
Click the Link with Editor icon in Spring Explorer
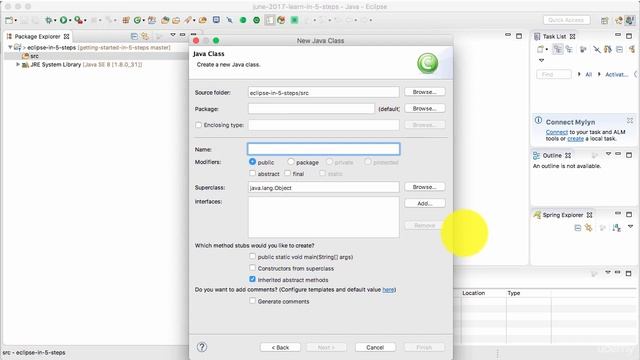[x=588, y=227]
